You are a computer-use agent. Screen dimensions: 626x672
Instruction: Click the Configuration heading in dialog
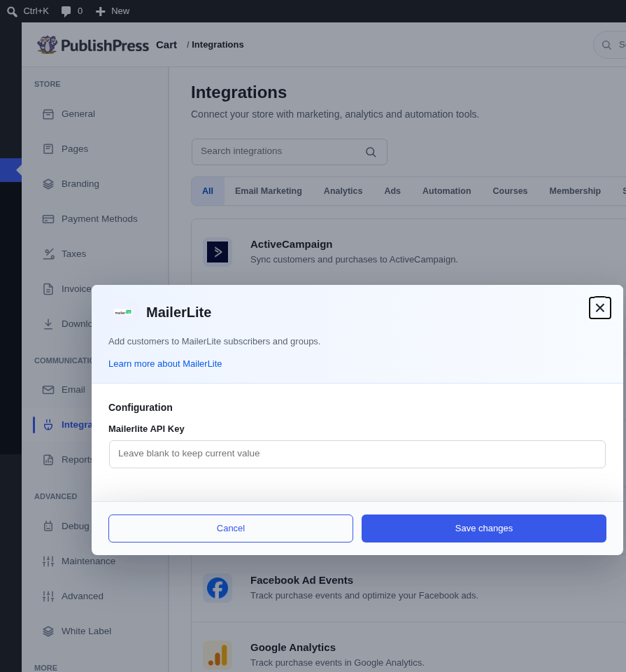(141, 407)
